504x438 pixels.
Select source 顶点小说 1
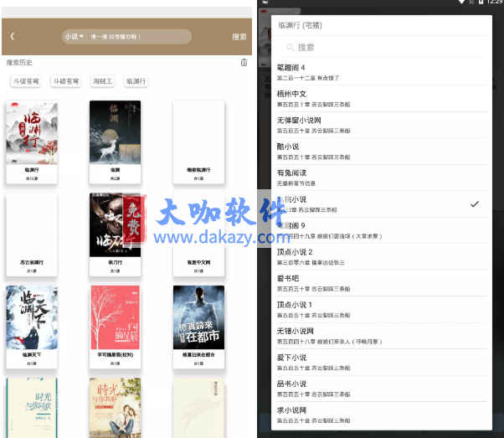pos(381,310)
